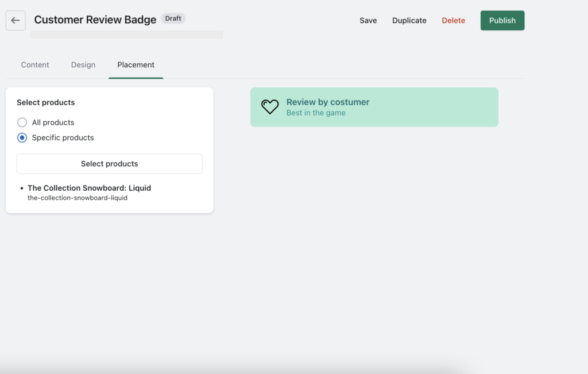Click the Draft status badge
Screen dimensions: 588x374
[173, 18]
